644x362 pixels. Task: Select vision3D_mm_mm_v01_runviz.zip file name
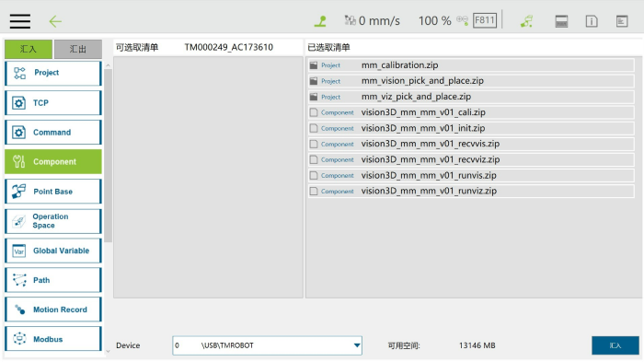tap(430, 191)
